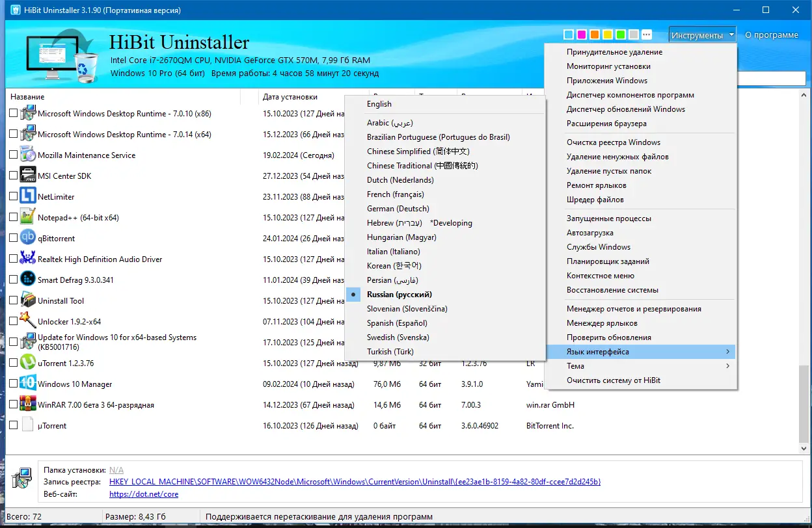Click the Update for Windows 10 KB5001716 icon

coord(27,342)
